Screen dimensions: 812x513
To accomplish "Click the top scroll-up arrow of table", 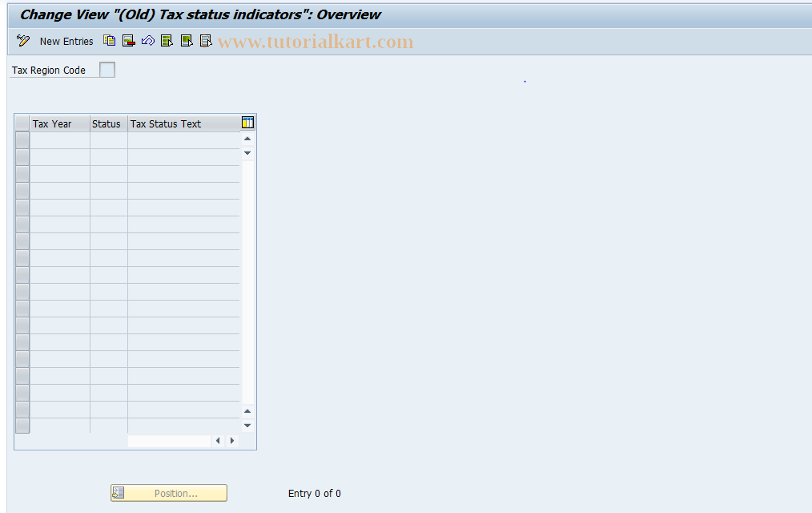I will tap(247, 139).
